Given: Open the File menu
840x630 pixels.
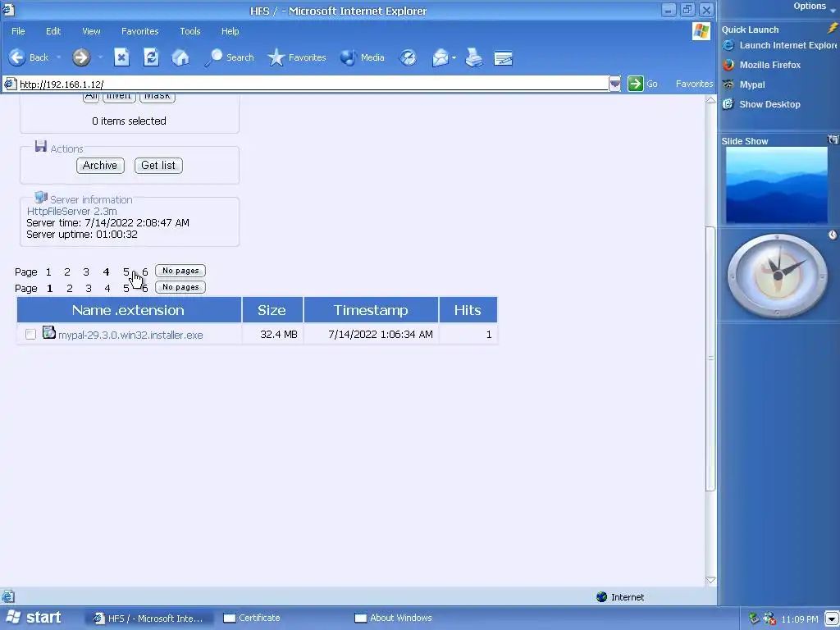Looking at the screenshot, I should click(x=18, y=31).
